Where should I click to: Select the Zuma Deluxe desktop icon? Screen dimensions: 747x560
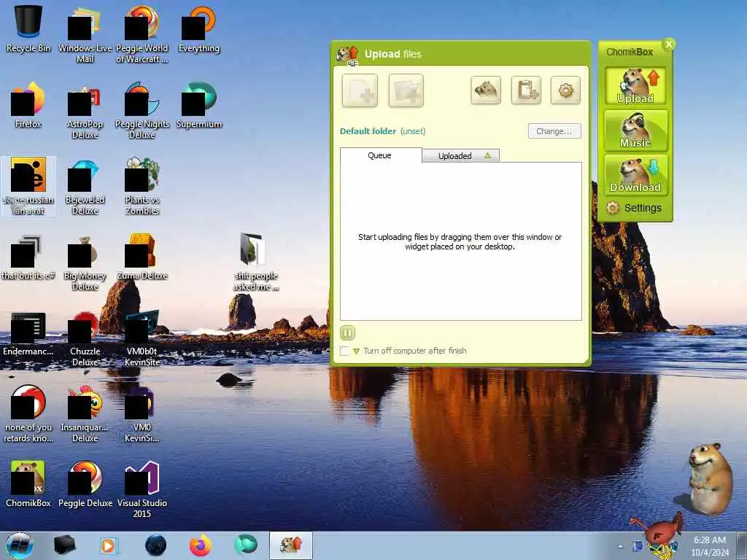coord(142,256)
